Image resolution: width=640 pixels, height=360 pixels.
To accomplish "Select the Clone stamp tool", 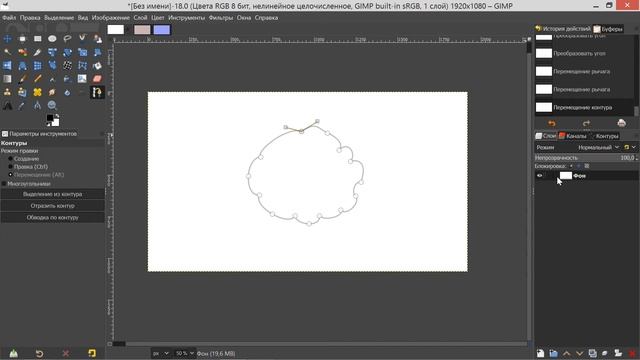I will (7, 93).
